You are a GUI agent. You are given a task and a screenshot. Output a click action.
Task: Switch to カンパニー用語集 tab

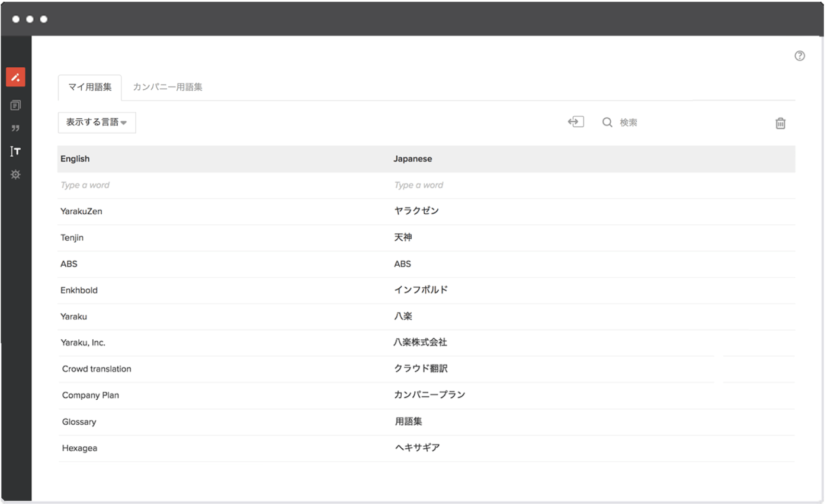click(x=168, y=87)
